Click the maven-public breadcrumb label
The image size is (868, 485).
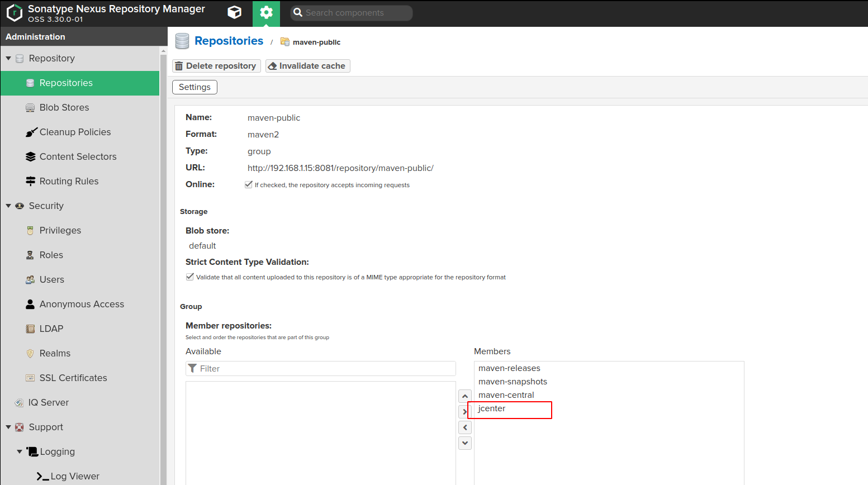coord(316,42)
